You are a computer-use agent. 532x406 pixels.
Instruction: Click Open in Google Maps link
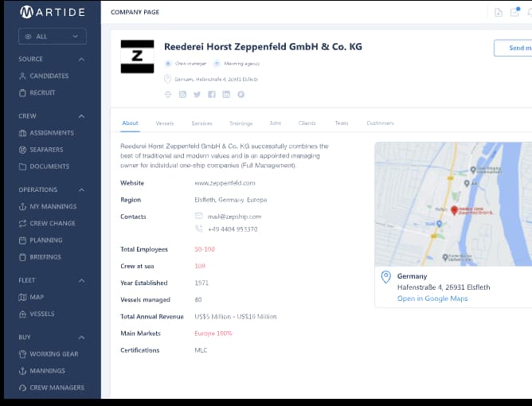point(432,299)
